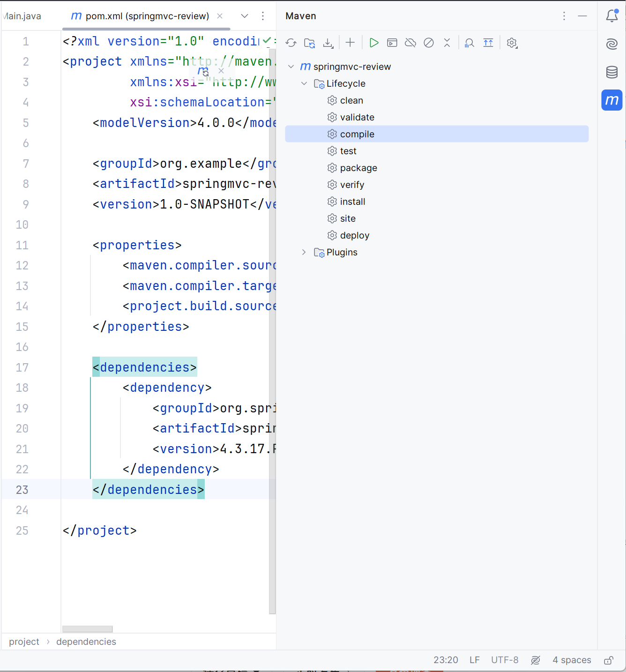Toggle Skip Tests mode icon

(x=429, y=43)
